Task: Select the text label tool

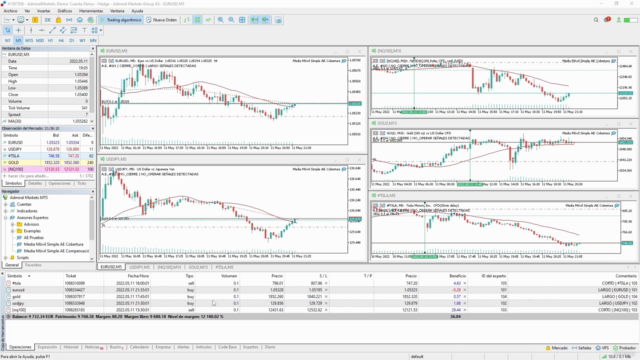Action: [84, 30]
